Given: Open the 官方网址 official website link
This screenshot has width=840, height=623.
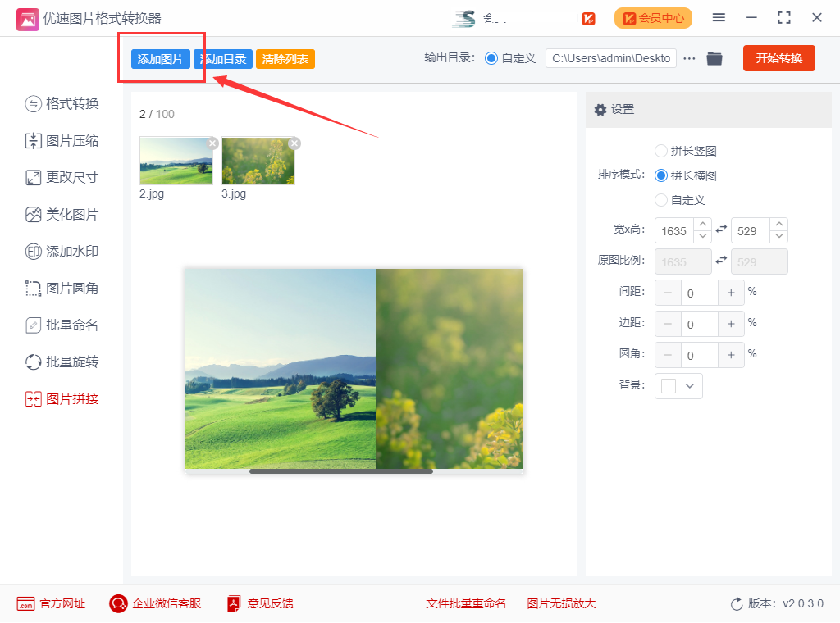Looking at the screenshot, I should (51, 603).
